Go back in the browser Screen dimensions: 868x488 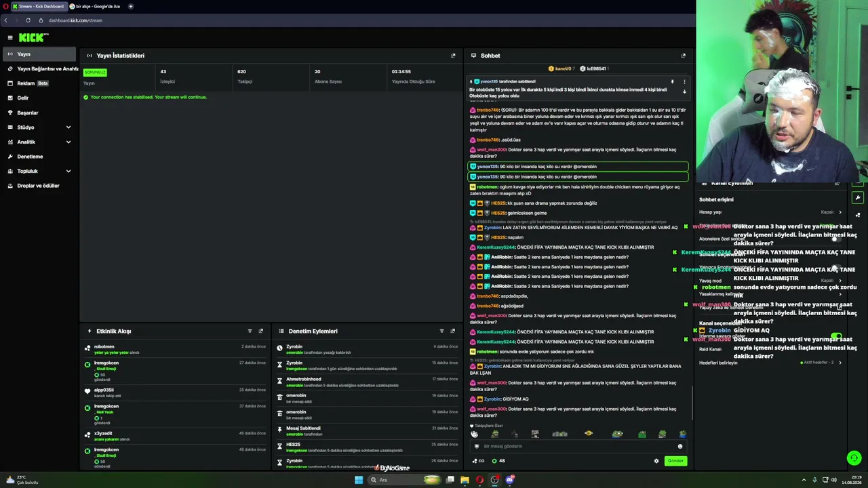(x=6, y=20)
